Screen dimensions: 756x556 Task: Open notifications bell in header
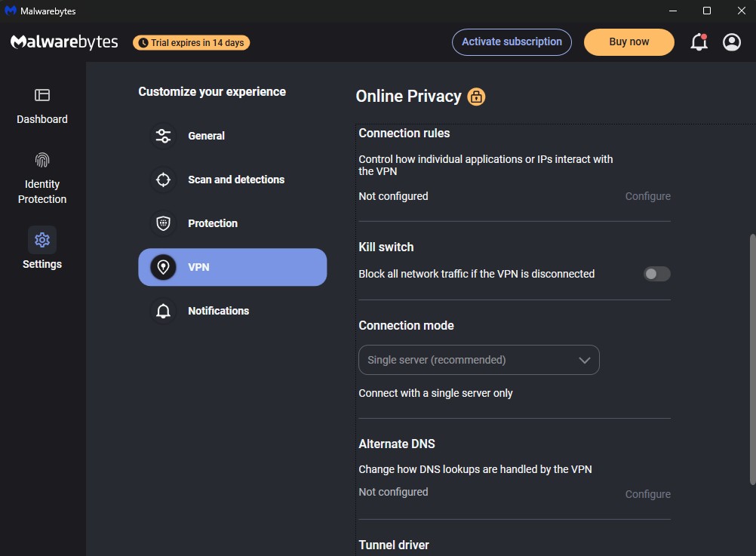pyautogui.click(x=699, y=42)
